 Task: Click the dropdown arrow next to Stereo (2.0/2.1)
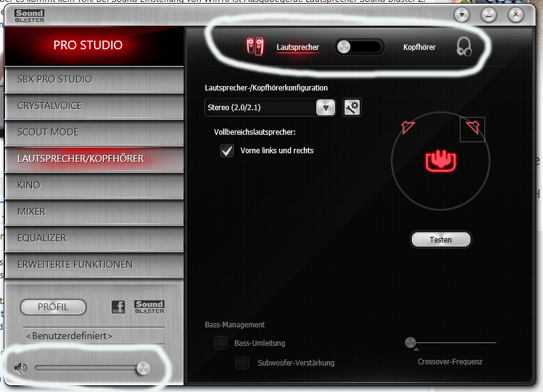click(x=326, y=108)
